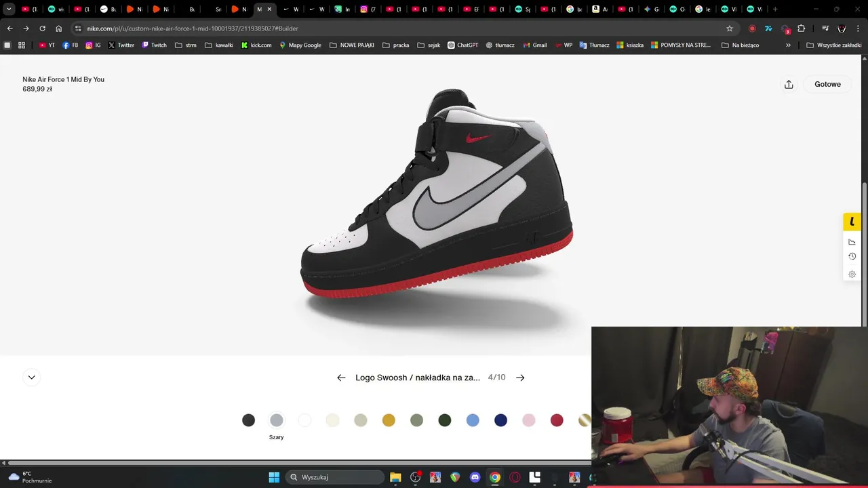Open the strm bookmarks folder
The image size is (868, 488).
186,45
